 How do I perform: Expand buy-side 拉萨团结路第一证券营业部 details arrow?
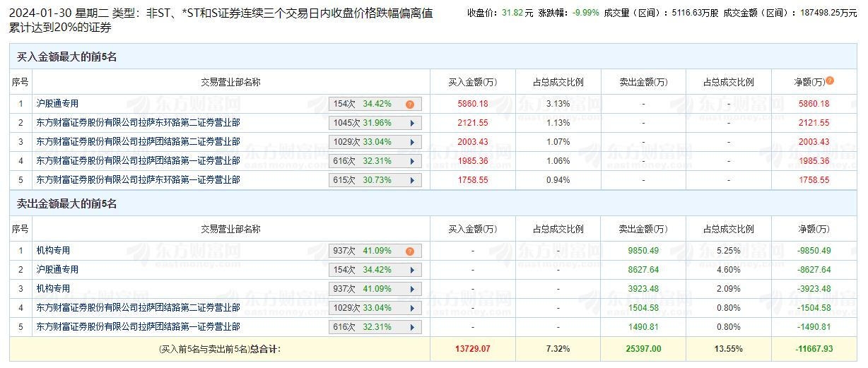pos(412,161)
